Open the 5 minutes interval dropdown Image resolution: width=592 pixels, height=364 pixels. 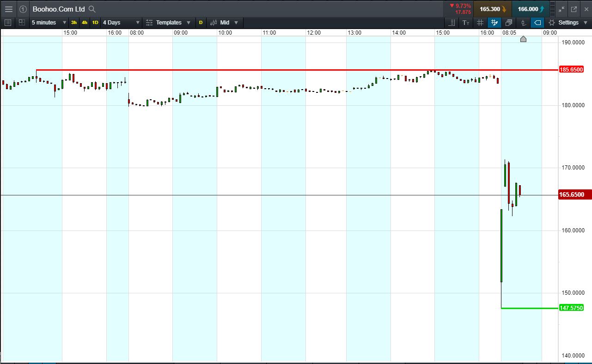coord(49,22)
